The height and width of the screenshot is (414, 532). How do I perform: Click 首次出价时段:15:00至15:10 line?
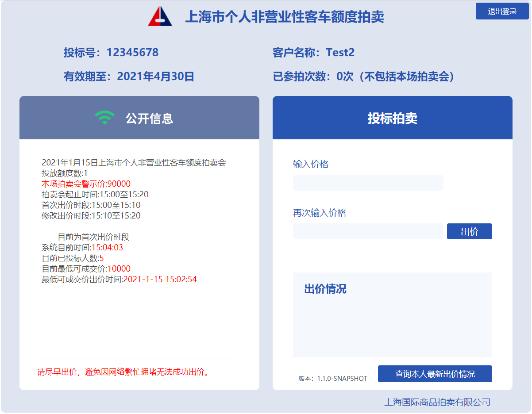(x=91, y=205)
